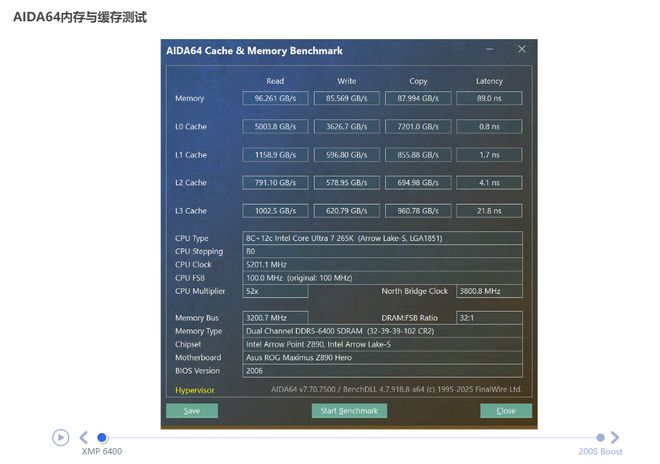Click the Close button at bottom
660x464 pixels.
coord(506,411)
